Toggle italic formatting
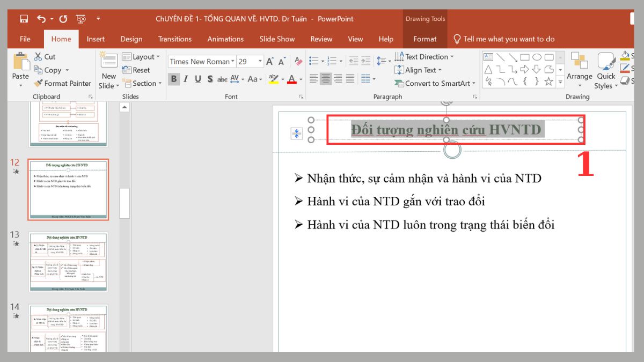This screenshot has width=644, height=362. [x=185, y=79]
